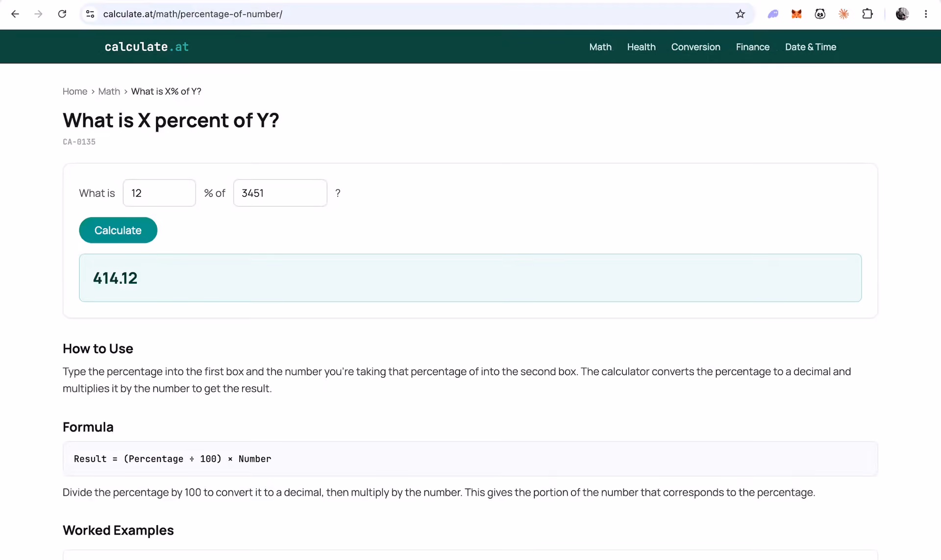Click the number field containing 3451
This screenshot has height=560, width=941.
pyautogui.click(x=280, y=193)
